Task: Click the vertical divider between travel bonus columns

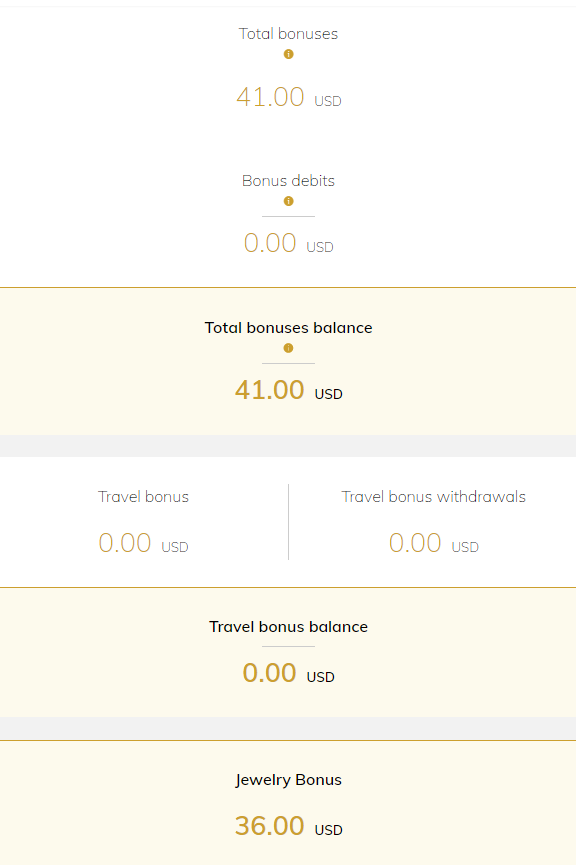Action: [x=289, y=522]
